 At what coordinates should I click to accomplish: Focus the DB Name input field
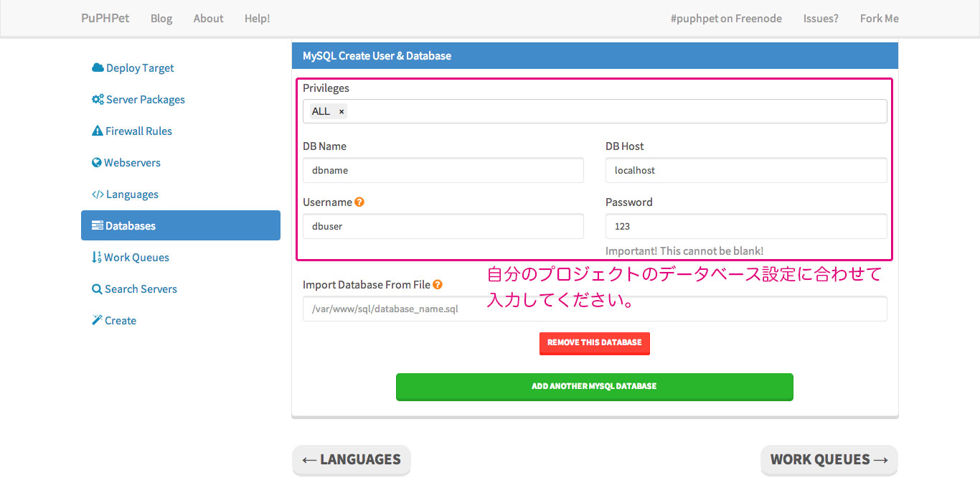443,171
